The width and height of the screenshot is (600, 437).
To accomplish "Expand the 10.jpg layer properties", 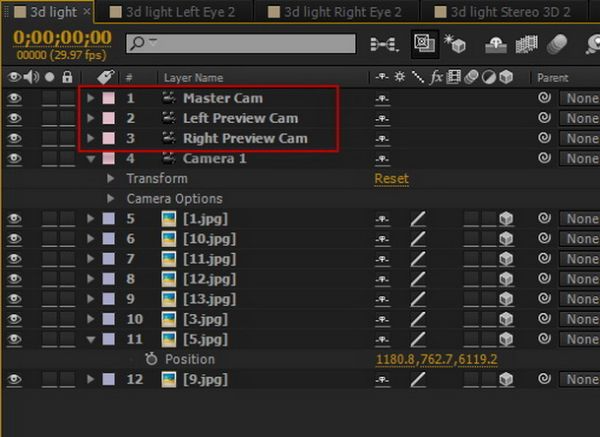I will pyautogui.click(x=90, y=238).
